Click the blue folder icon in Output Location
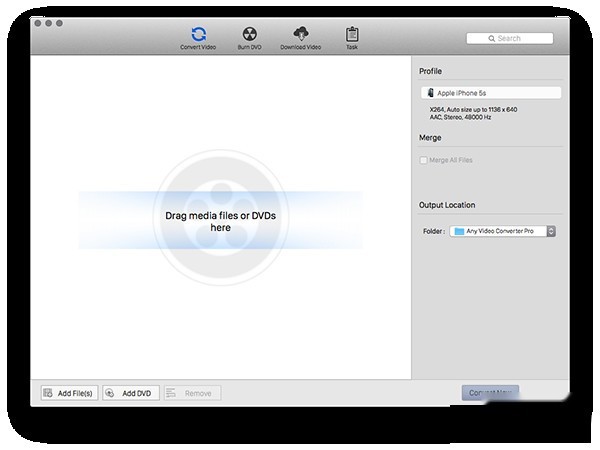Image resolution: width=600 pixels, height=450 pixels. (459, 231)
